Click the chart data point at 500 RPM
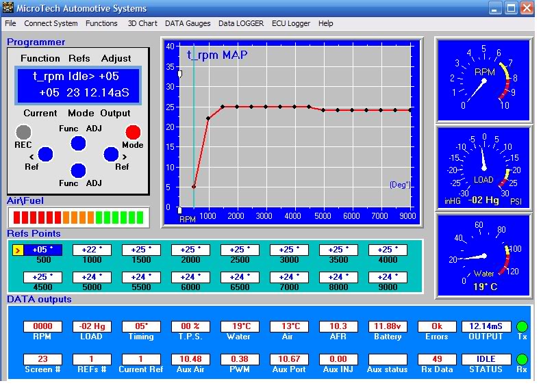 (x=194, y=187)
